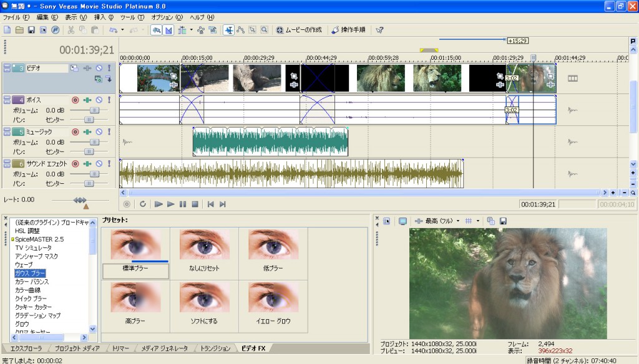Viewport: 639px width, 364px height.
Task: Open the ファイル menu
Action: (x=16, y=17)
